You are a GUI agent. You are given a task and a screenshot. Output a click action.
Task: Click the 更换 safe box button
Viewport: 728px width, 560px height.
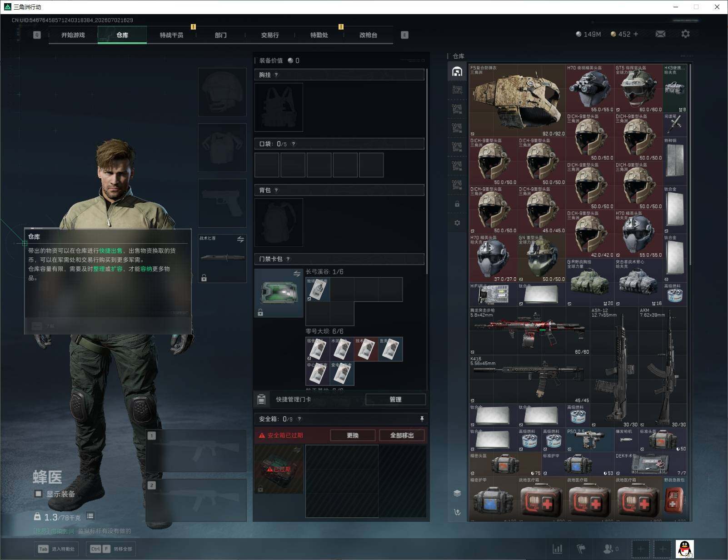point(353,435)
